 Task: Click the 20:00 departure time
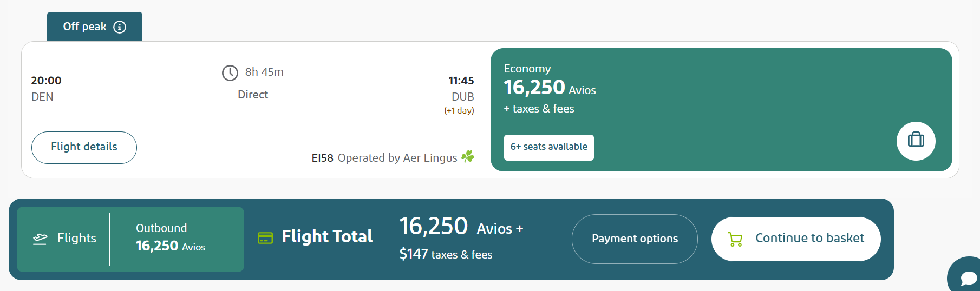point(46,81)
